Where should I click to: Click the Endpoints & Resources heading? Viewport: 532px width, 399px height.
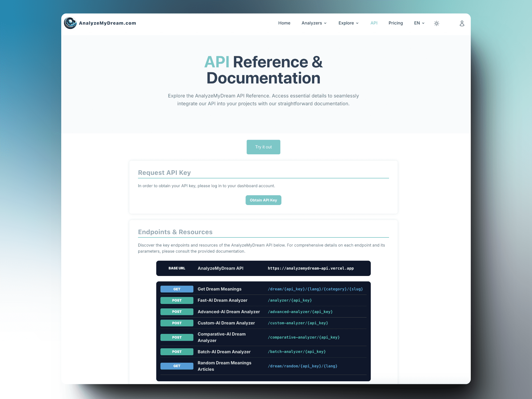(175, 232)
